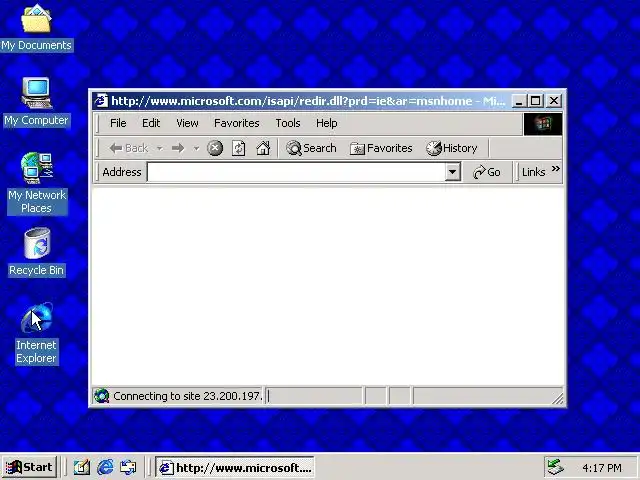640x480 pixels.
Task: Click the Go button
Action: 487,172
